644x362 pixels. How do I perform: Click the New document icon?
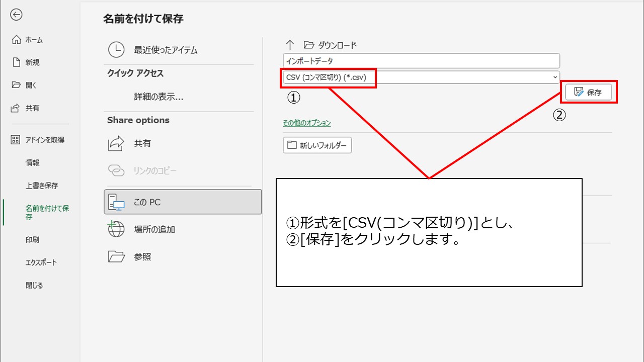coord(16,62)
